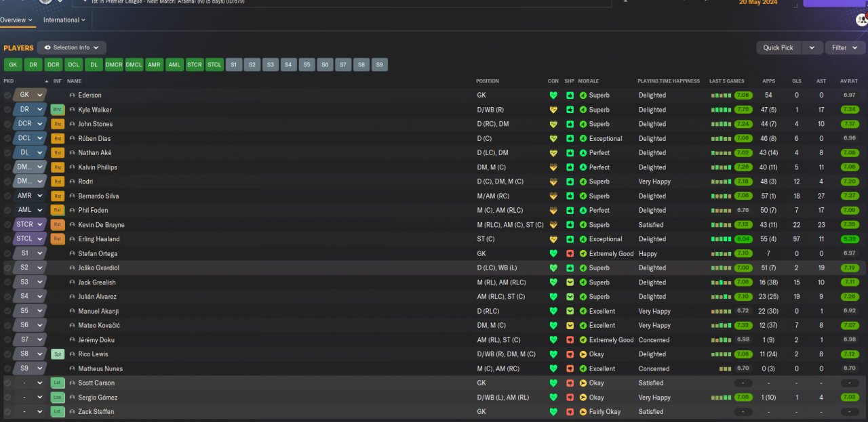Select the green AMR position chip

pos(154,65)
